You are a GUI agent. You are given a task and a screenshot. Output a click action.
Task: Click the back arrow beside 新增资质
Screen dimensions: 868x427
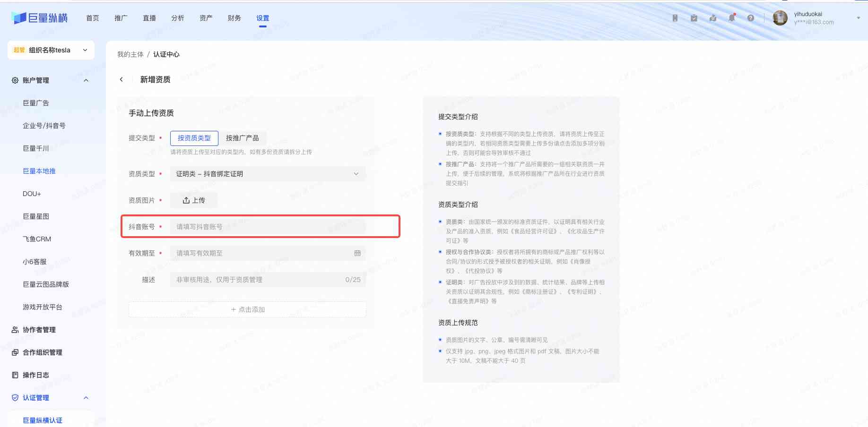pyautogui.click(x=122, y=79)
